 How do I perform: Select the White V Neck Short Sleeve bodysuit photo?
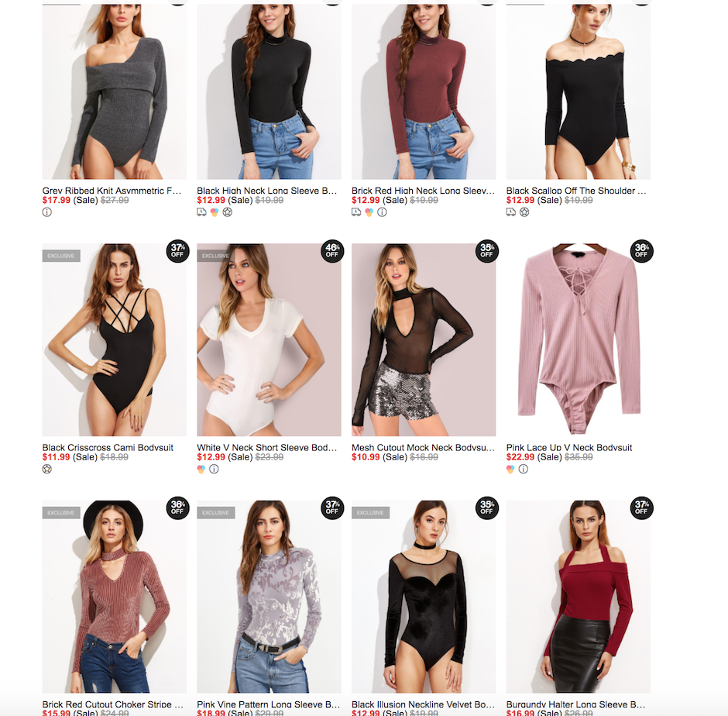(x=269, y=339)
